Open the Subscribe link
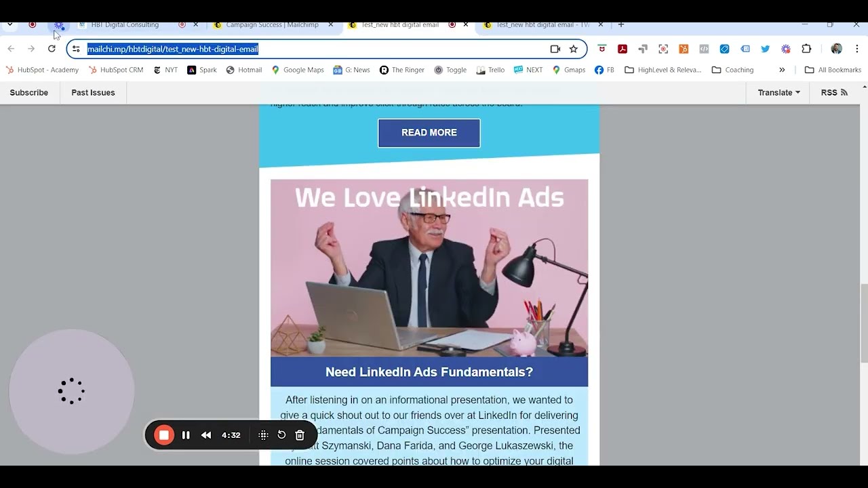 click(29, 93)
